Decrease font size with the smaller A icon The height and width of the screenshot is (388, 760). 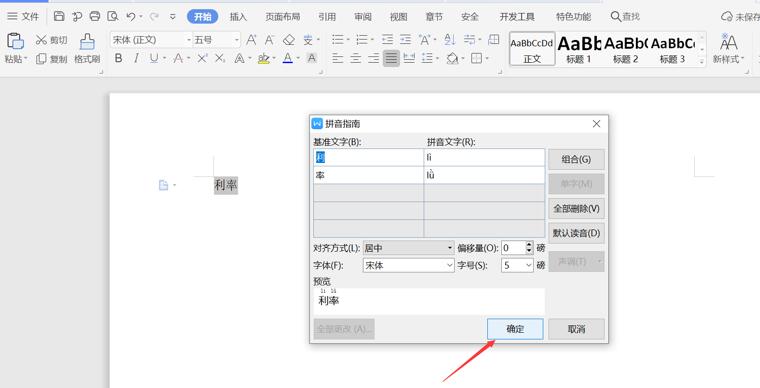269,40
